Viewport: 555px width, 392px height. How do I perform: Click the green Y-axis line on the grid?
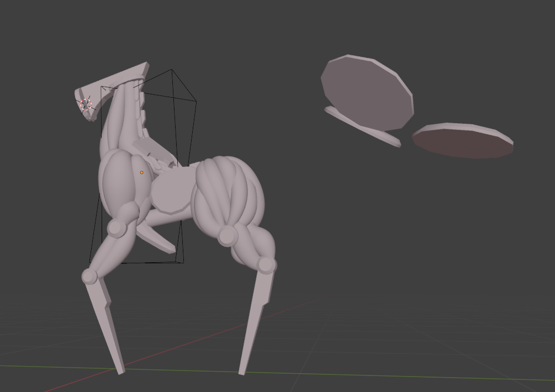point(387,374)
